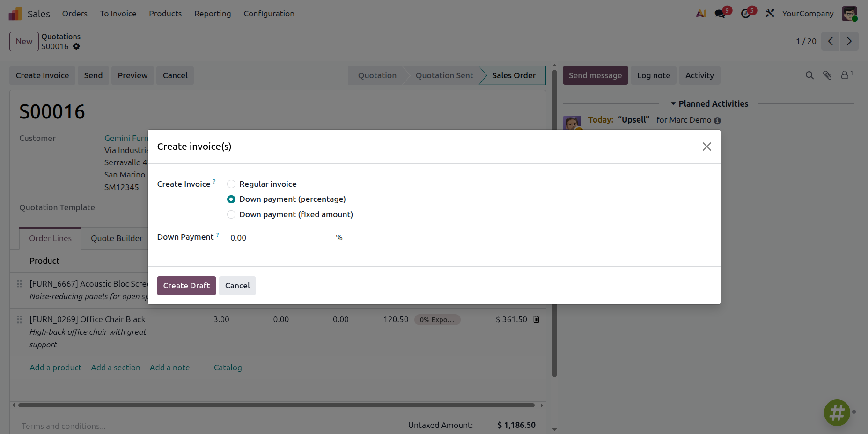The height and width of the screenshot is (434, 868).
Task: Click the gear icon beside S00016
Action: [x=76, y=46]
